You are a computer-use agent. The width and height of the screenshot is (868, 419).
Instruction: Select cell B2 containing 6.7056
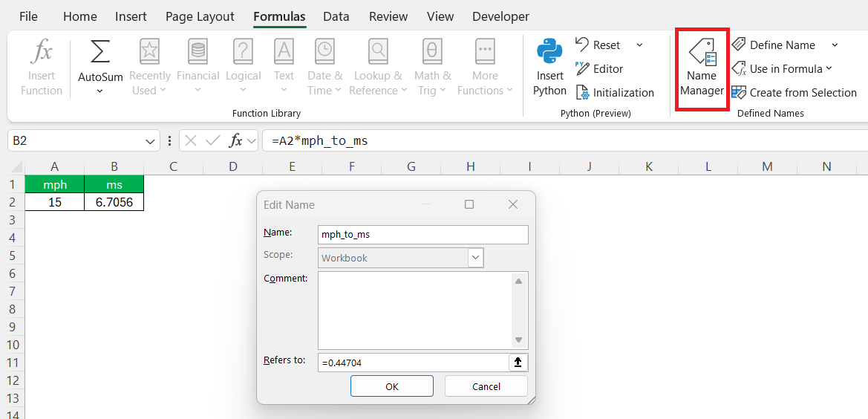coord(114,202)
